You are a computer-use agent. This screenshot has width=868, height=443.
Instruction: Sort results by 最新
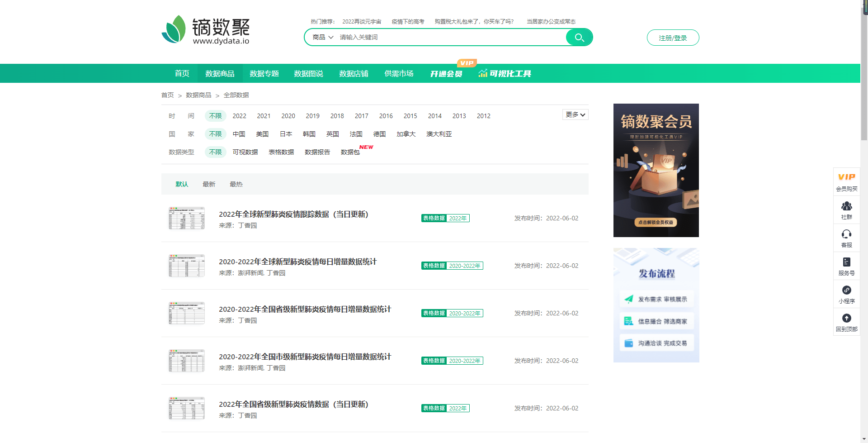tap(209, 184)
